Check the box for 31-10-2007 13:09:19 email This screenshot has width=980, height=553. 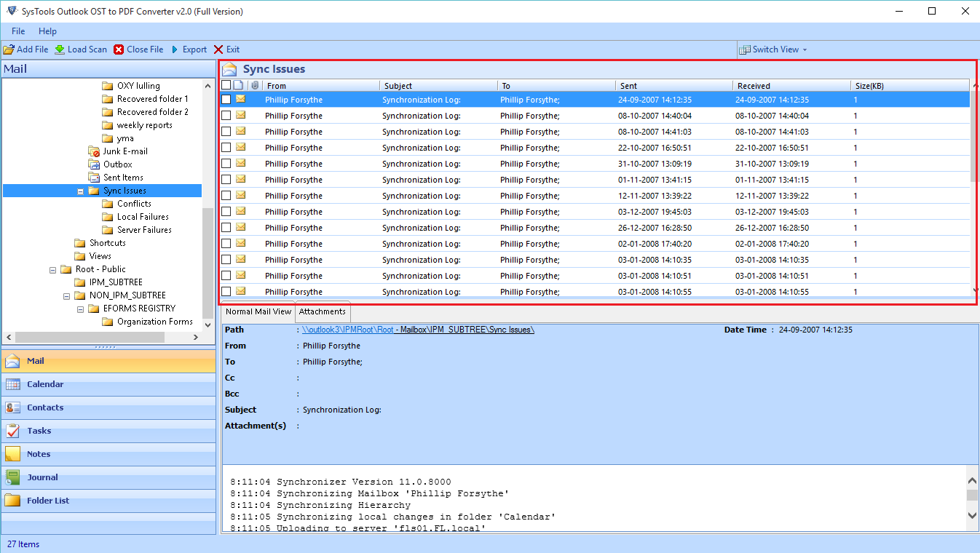(x=226, y=164)
